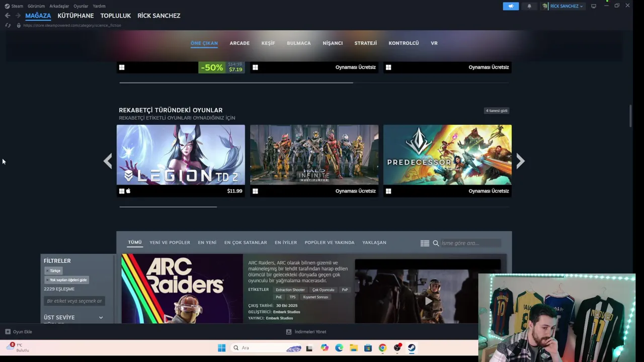Switch to list view layout icon
644x362 pixels.
(x=425, y=243)
